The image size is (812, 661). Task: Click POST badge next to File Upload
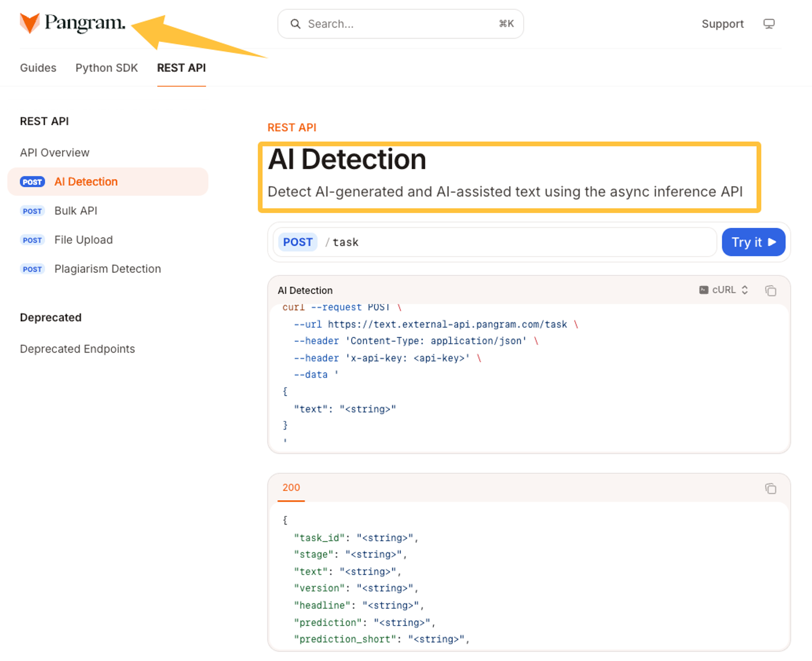point(32,240)
